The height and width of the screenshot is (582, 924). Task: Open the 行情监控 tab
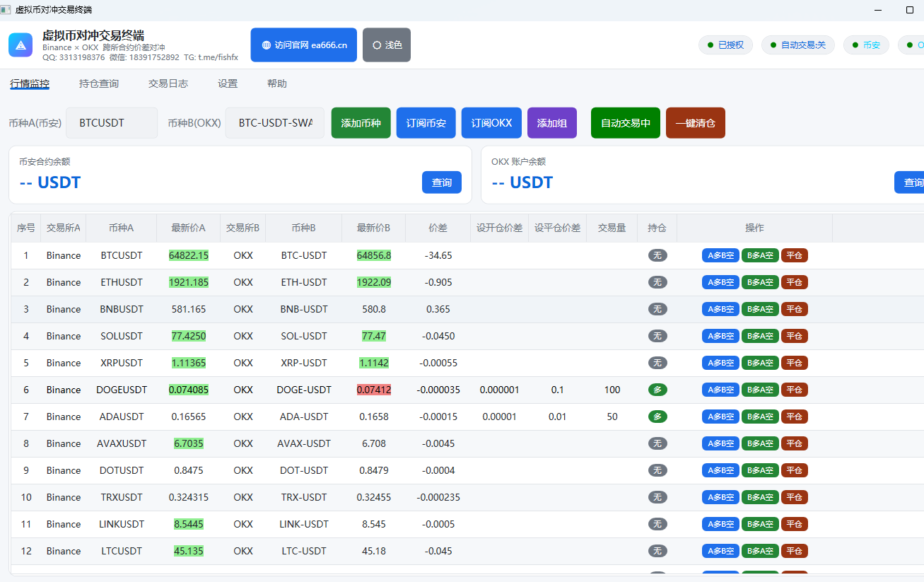pos(30,83)
